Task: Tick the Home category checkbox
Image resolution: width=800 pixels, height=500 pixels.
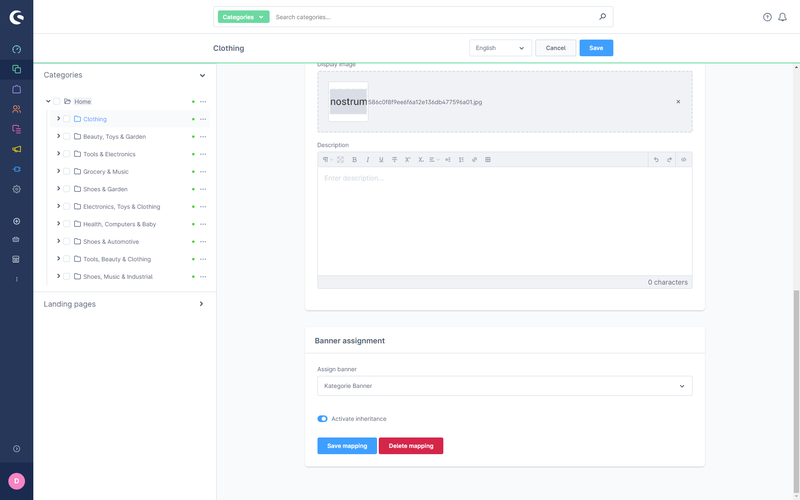Action: [x=57, y=101]
